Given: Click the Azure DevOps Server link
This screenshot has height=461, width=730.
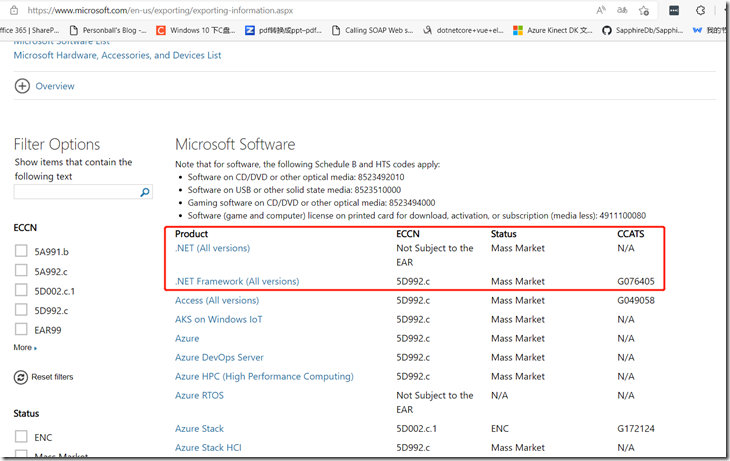Looking at the screenshot, I should [219, 357].
